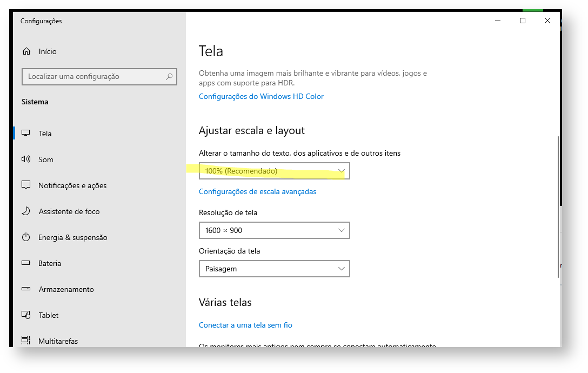Select the Som sidebar label

(46, 159)
